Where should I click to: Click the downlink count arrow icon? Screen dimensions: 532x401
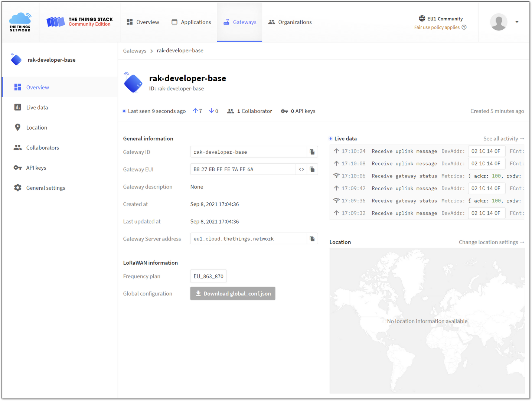211,111
